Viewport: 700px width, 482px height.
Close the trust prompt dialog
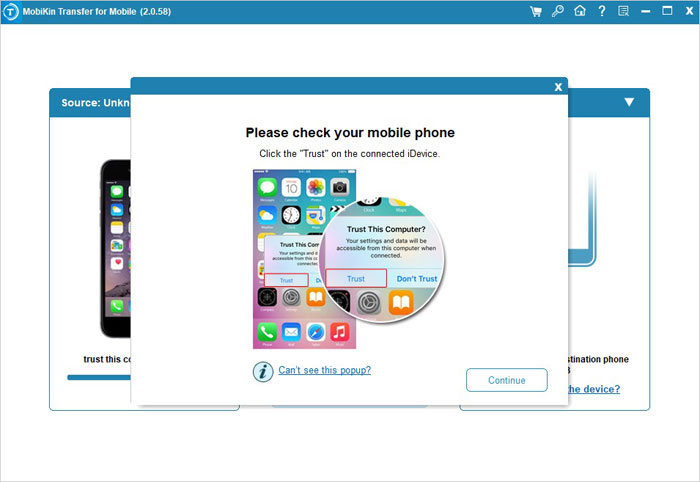coord(558,87)
